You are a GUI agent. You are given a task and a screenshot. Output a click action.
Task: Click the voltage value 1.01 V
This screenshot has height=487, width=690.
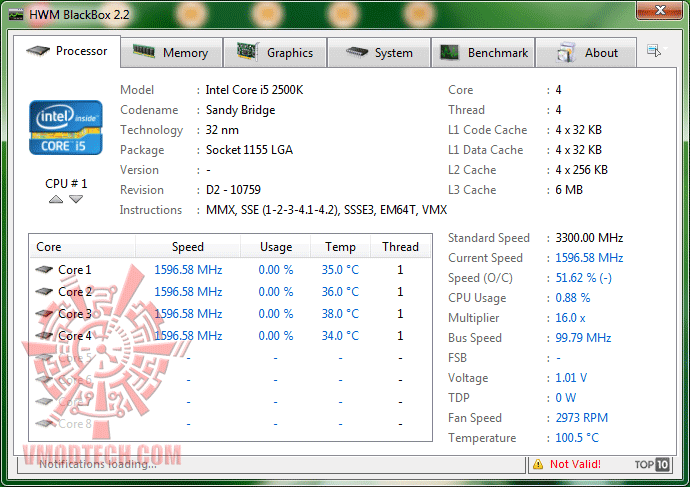coord(571,378)
